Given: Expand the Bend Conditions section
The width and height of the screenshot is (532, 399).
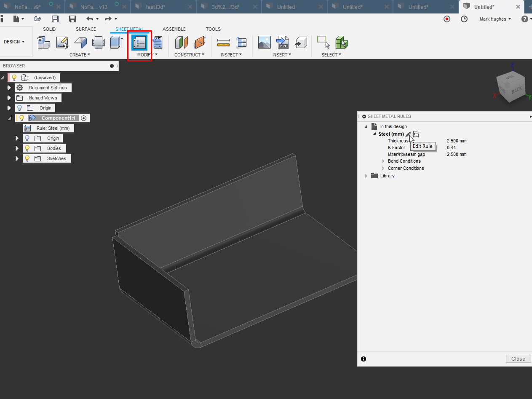Looking at the screenshot, I should coord(383,161).
